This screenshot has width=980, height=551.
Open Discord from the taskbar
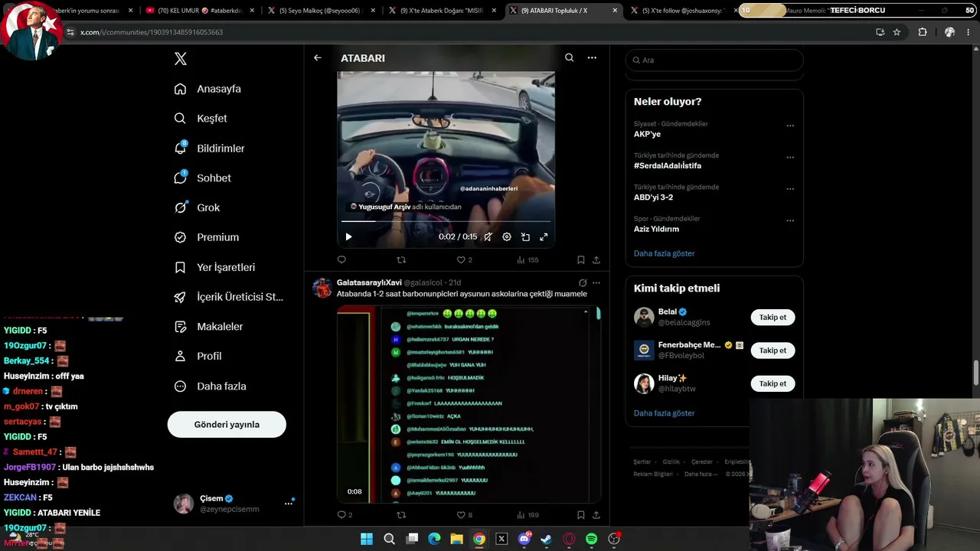524,539
